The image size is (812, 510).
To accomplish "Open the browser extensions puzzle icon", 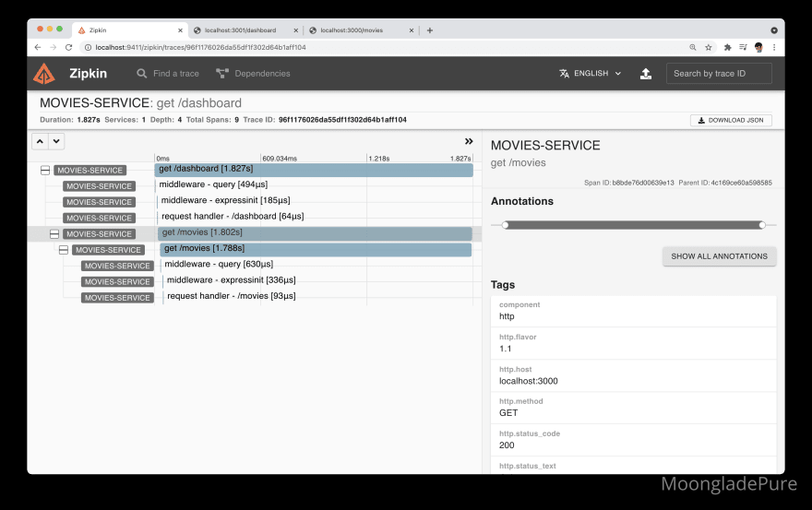I will click(x=727, y=47).
